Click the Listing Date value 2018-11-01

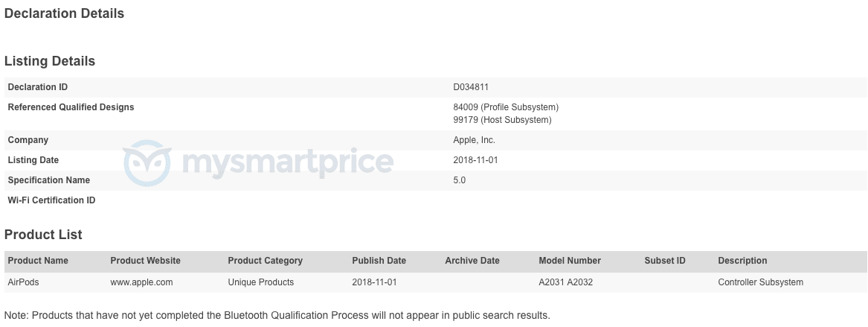(x=477, y=160)
